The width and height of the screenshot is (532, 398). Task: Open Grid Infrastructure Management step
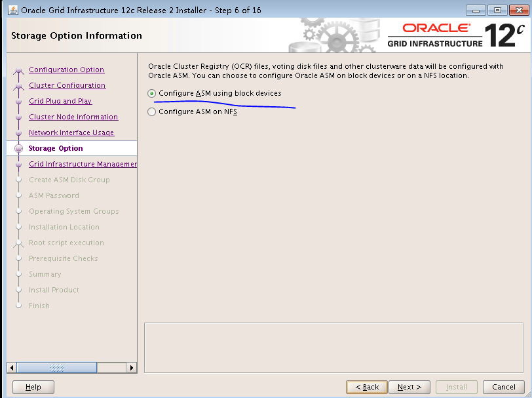point(83,164)
